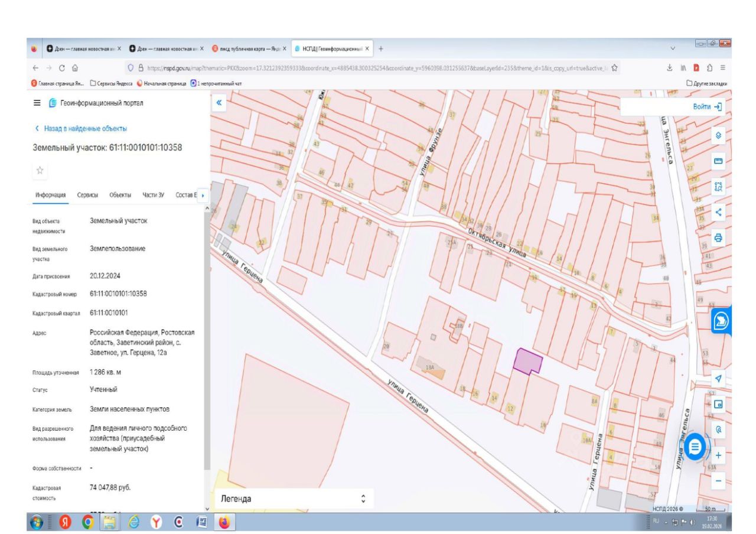The image size is (756, 534).
Task: Click the share map icon
Action: [x=718, y=213]
